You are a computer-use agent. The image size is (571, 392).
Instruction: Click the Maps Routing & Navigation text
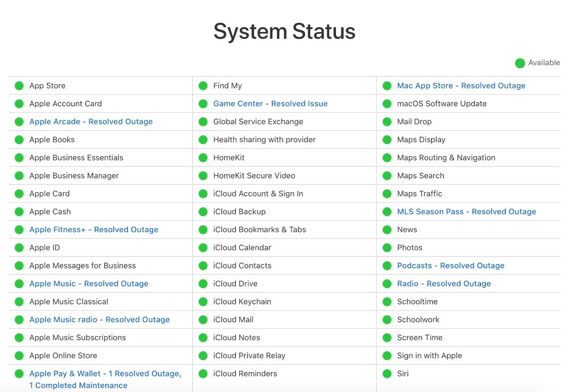coord(446,157)
